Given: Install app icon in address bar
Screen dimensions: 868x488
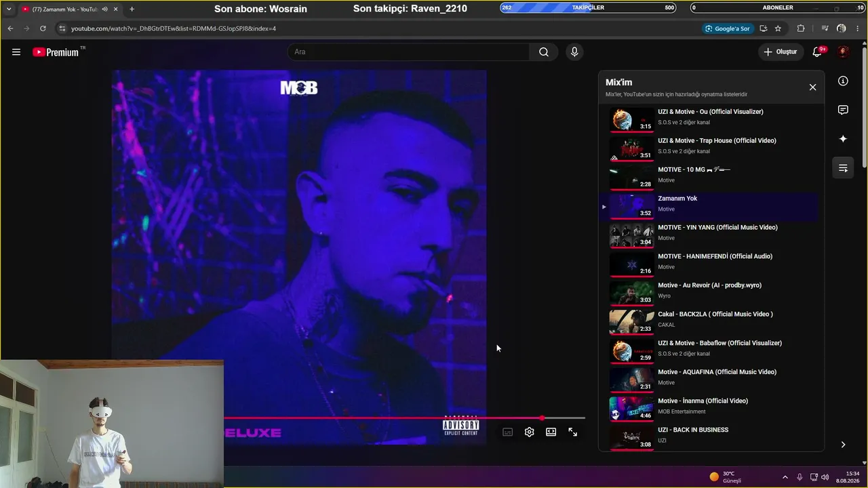Looking at the screenshot, I should click(764, 28).
